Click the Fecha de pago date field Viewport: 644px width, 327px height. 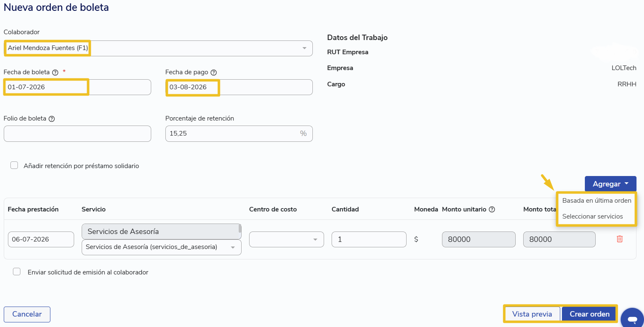click(239, 87)
